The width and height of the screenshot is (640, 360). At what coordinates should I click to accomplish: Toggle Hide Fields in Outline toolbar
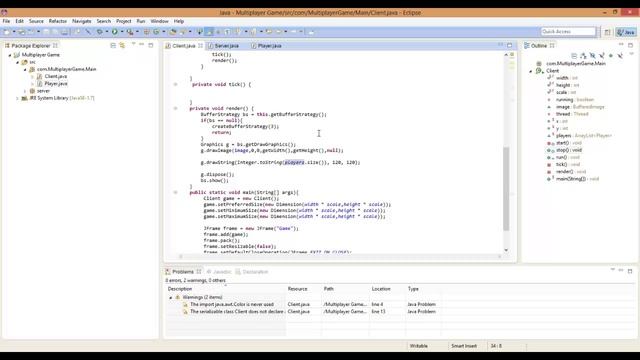point(592,56)
